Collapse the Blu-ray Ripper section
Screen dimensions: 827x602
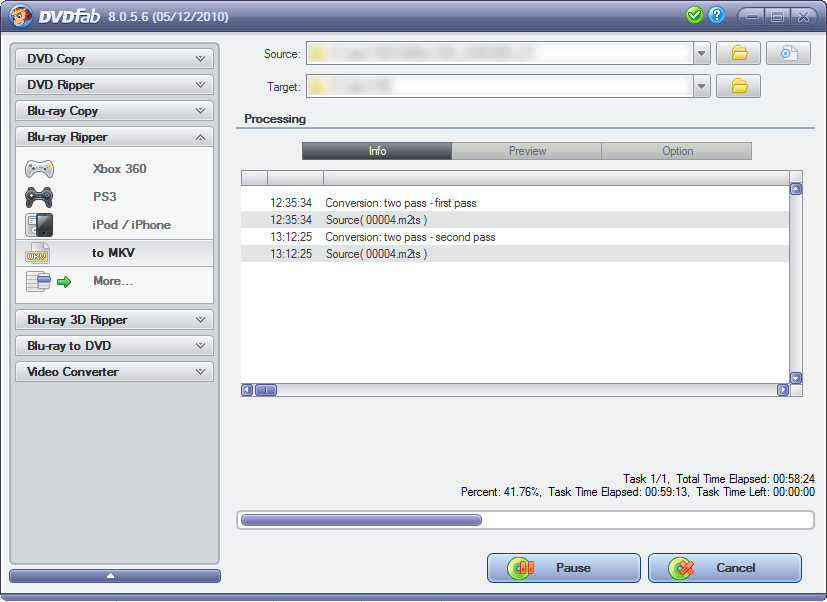[x=114, y=137]
